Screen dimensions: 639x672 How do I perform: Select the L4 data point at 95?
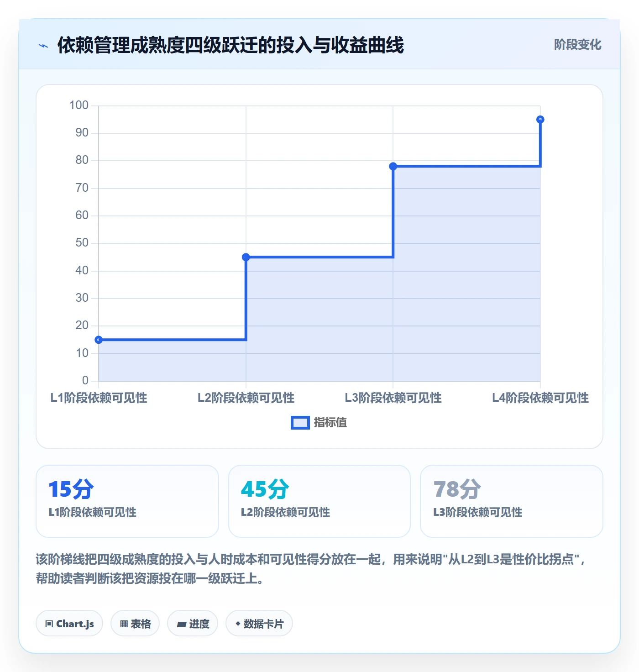pos(540,120)
